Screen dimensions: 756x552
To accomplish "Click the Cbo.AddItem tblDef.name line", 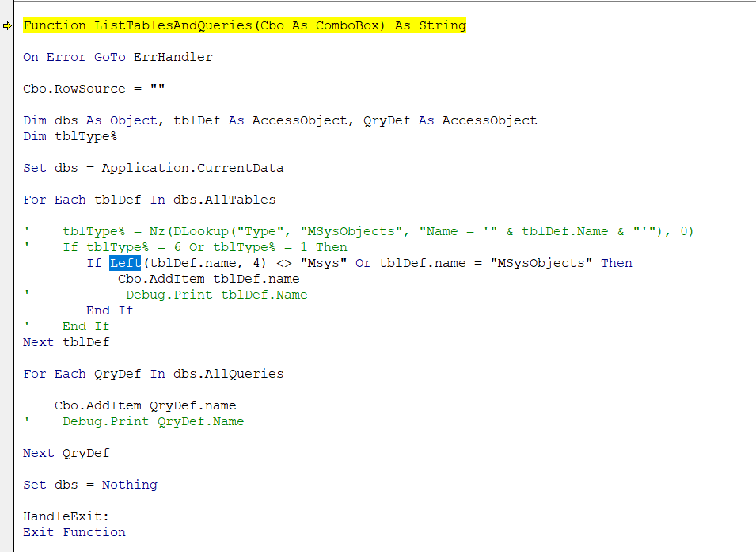I will pyautogui.click(x=209, y=279).
